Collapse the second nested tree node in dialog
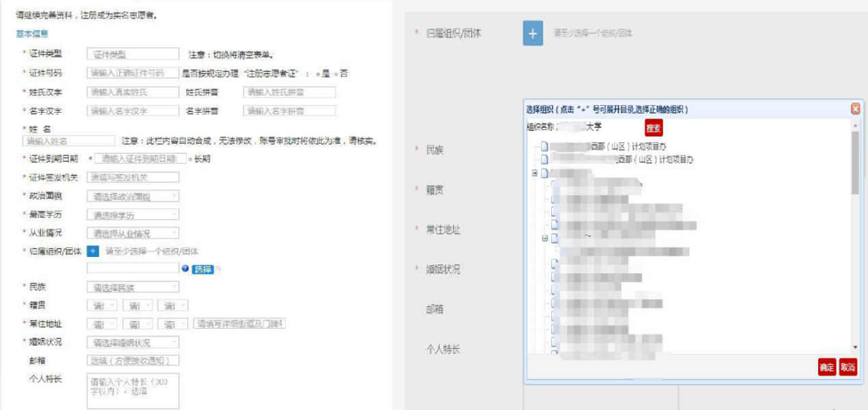This screenshot has height=410, width=868. [x=545, y=238]
